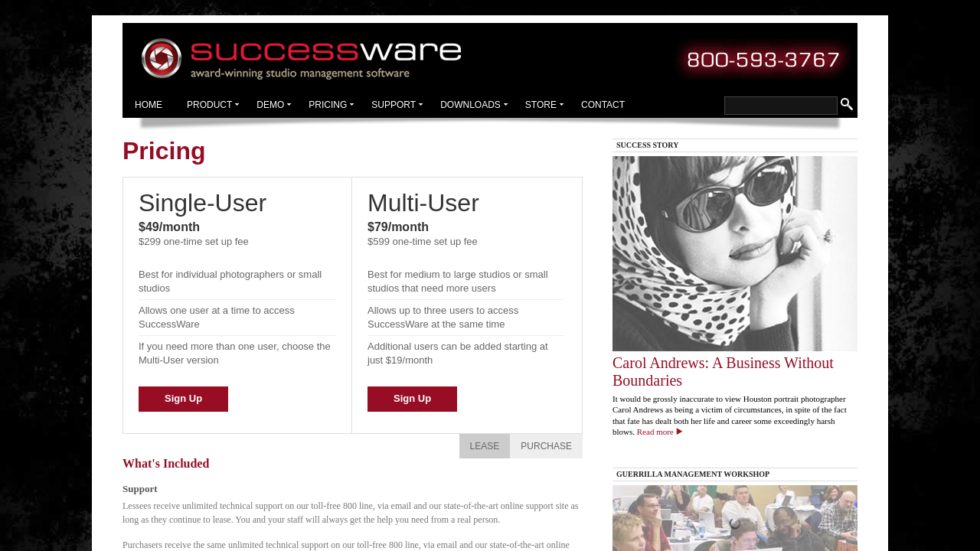The height and width of the screenshot is (551, 980).
Task: Focus the site search text field
Action: point(780,106)
